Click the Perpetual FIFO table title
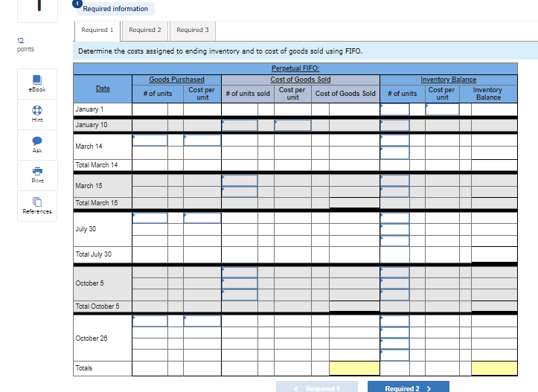538x392 pixels. click(295, 68)
